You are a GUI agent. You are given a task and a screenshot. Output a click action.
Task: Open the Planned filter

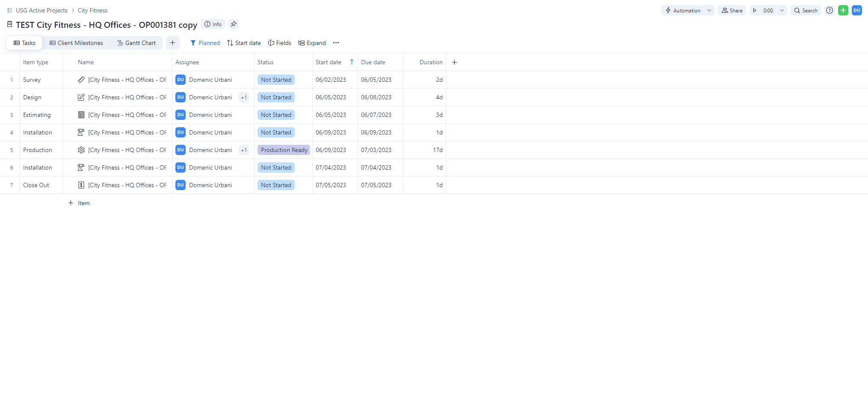pyautogui.click(x=205, y=43)
